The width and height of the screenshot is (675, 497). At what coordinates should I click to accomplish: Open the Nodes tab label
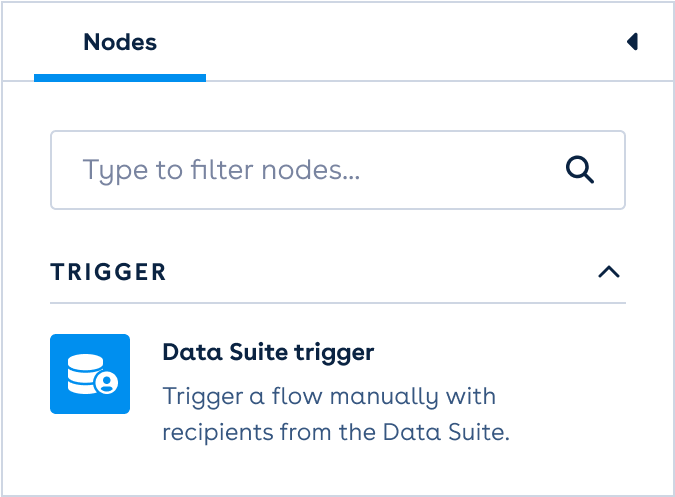[120, 42]
